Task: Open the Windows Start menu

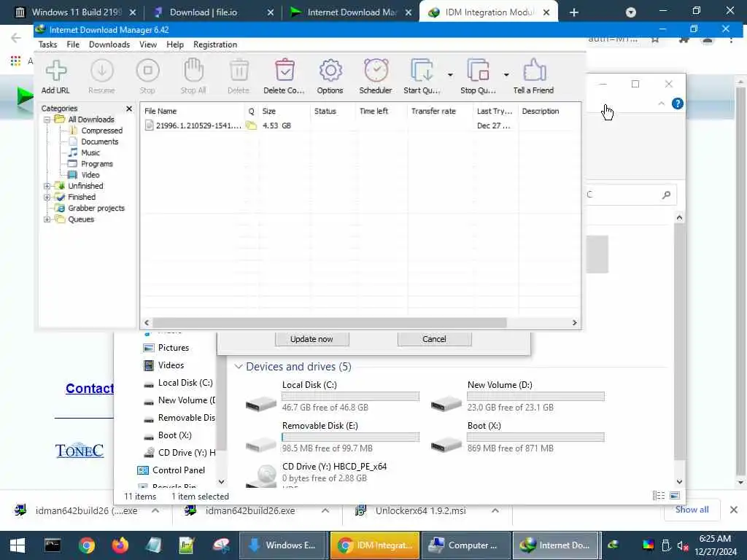Action: point(18,545)
